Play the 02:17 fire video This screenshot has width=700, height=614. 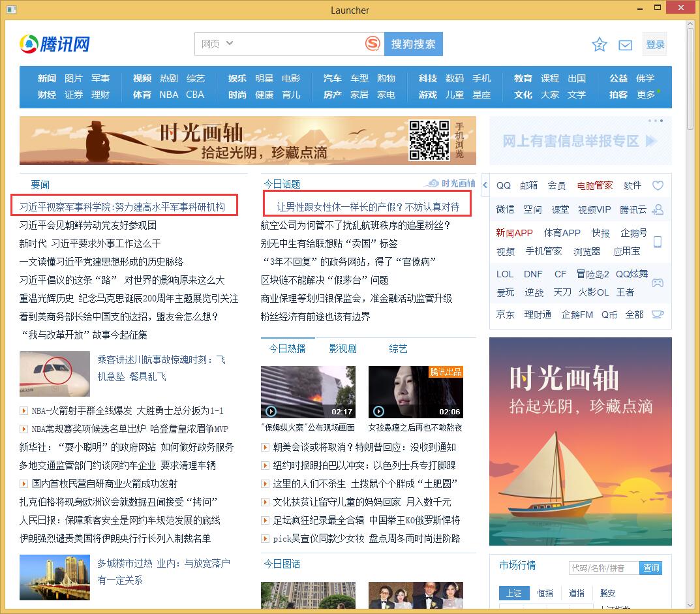(x=308, y=392)
